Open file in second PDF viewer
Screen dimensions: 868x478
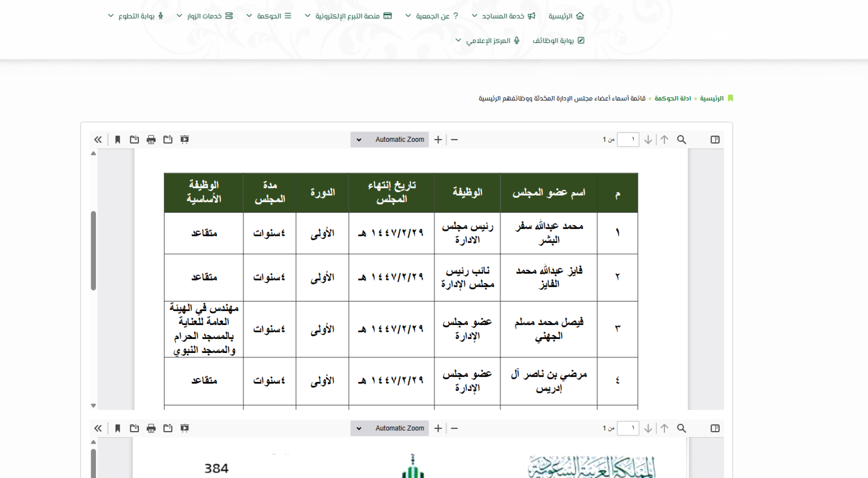coord(168,428)
